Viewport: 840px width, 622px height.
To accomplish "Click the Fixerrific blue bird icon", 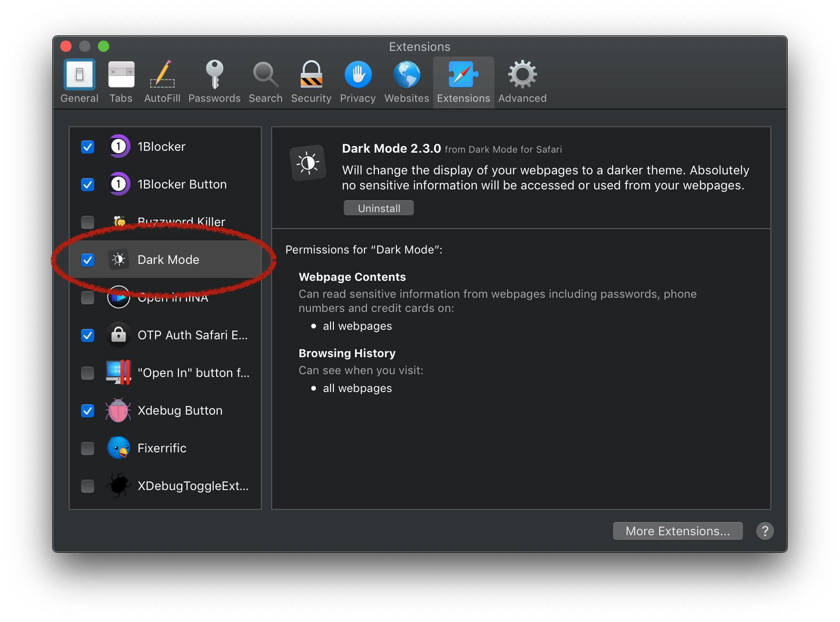I will click(119, 448).
